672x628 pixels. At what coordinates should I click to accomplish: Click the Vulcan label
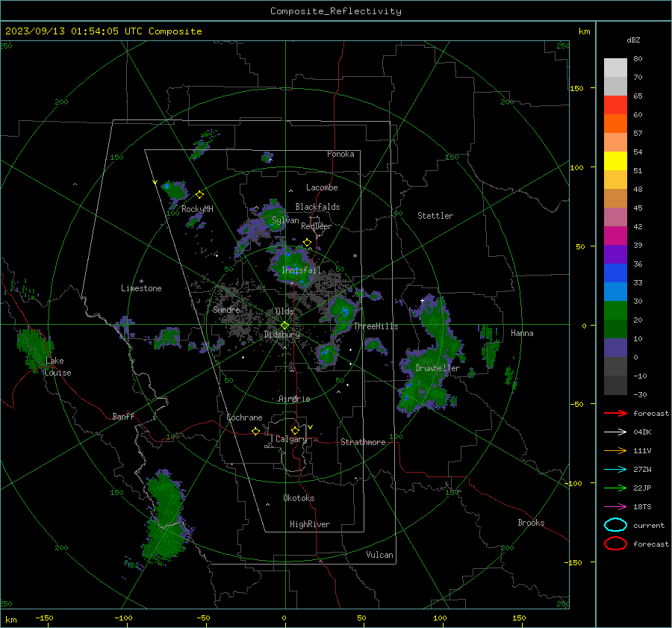pos(379,555)
